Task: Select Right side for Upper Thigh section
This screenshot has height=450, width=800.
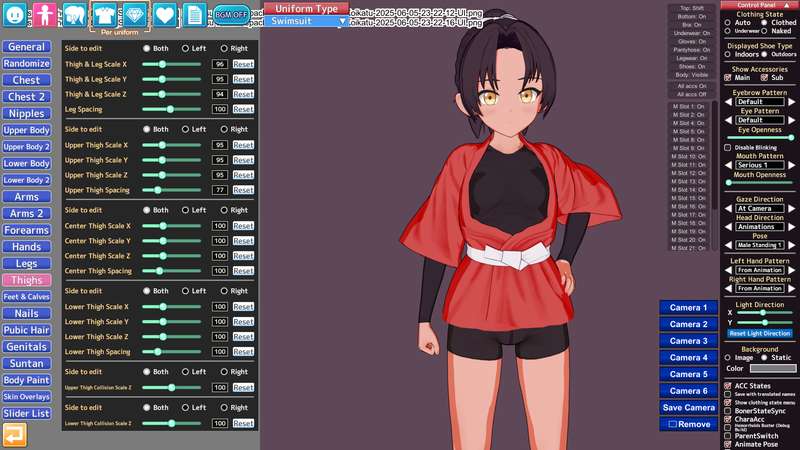Action: click(x=224, y=130)
